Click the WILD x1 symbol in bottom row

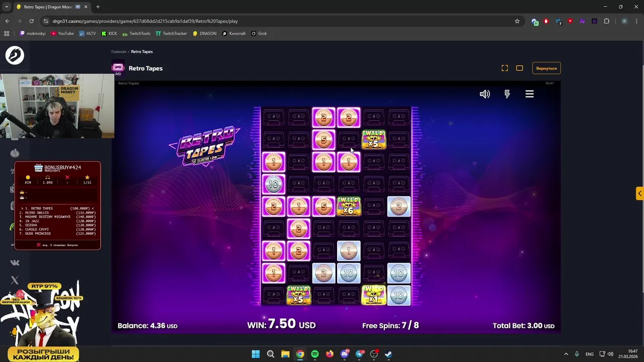[374, 295]
